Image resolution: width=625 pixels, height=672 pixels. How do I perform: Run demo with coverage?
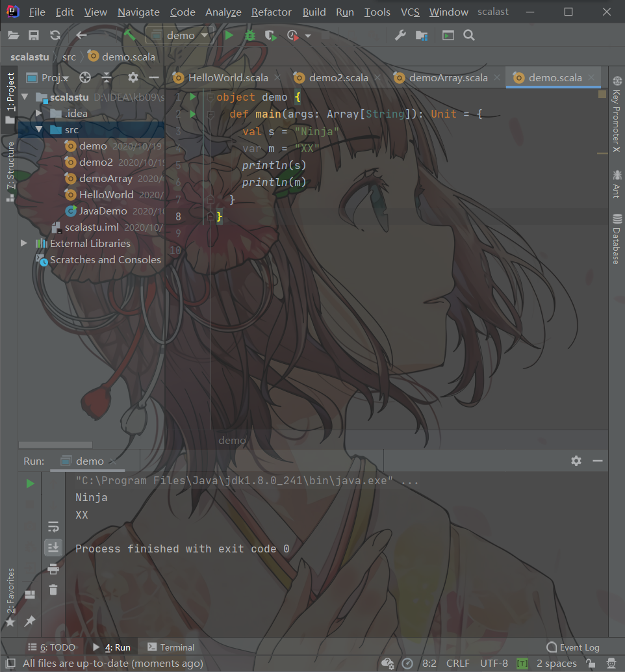[270, 36]
